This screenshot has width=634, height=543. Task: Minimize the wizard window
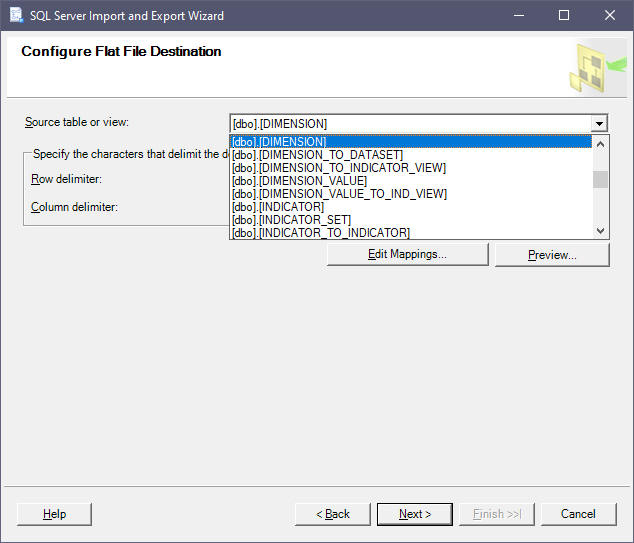[519, 15]
